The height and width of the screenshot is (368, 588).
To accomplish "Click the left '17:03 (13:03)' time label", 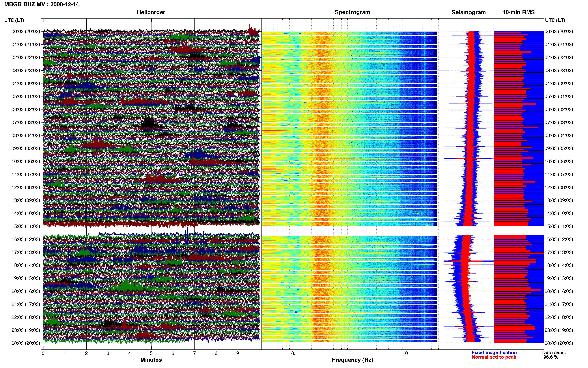I will pyautogui.click(x=26, y=252).
